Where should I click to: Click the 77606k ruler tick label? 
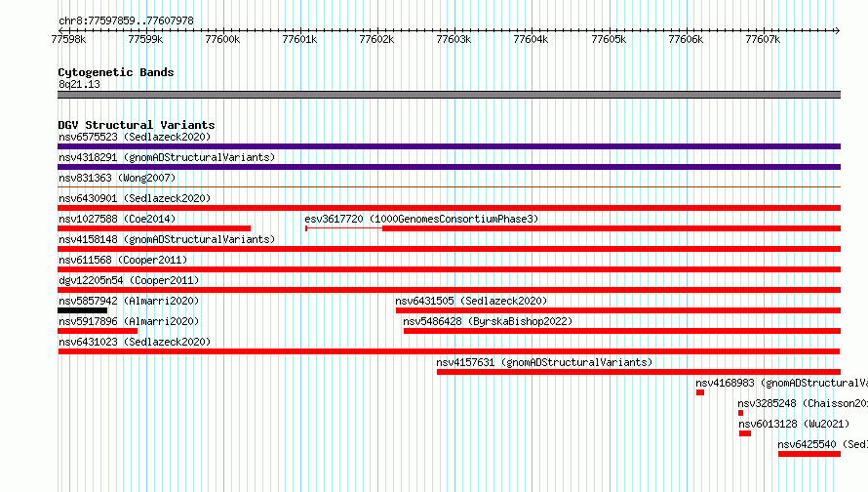tap(686, 39)
